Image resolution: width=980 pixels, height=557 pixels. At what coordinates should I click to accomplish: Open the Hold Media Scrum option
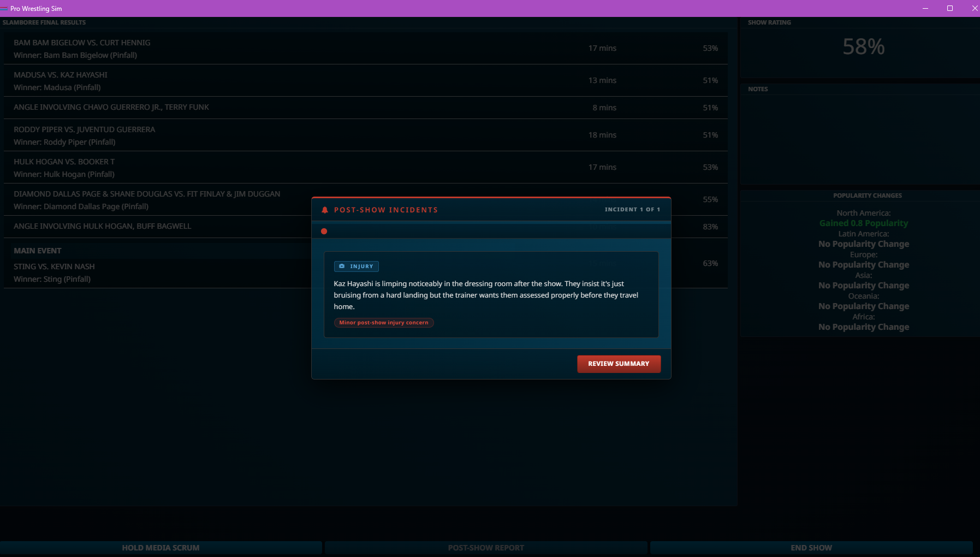[161, 548]
